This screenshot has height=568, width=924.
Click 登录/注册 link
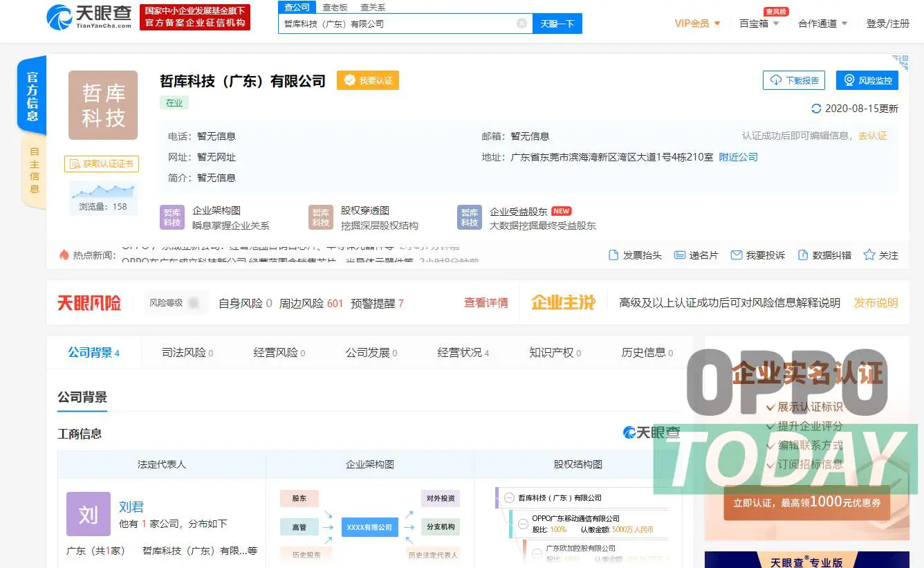click(x=888, y=24)
